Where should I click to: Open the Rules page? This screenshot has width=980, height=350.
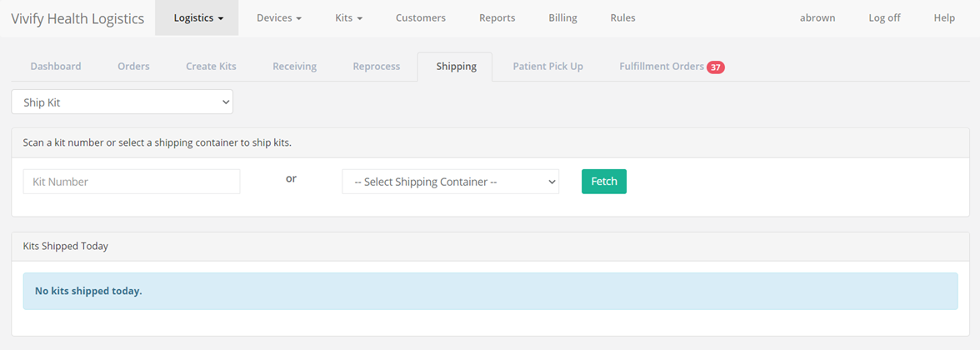[623, 18]
